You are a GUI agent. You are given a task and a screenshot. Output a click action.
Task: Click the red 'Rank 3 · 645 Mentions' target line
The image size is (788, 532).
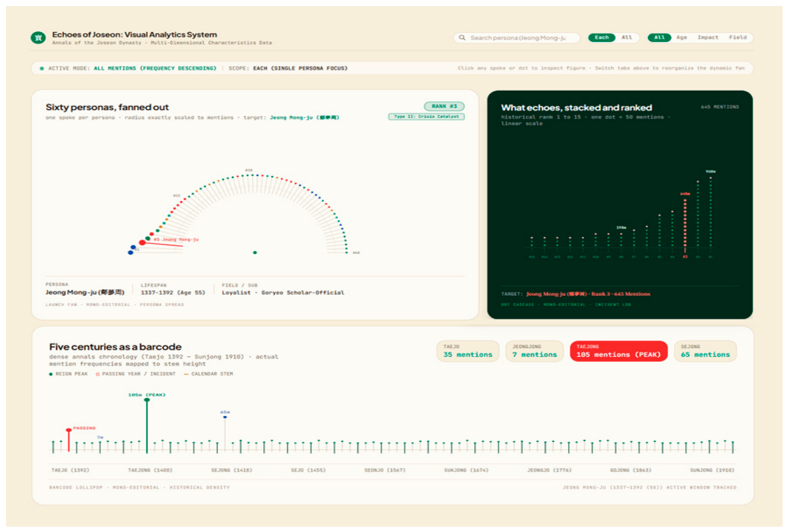click(x=588, y=294)
